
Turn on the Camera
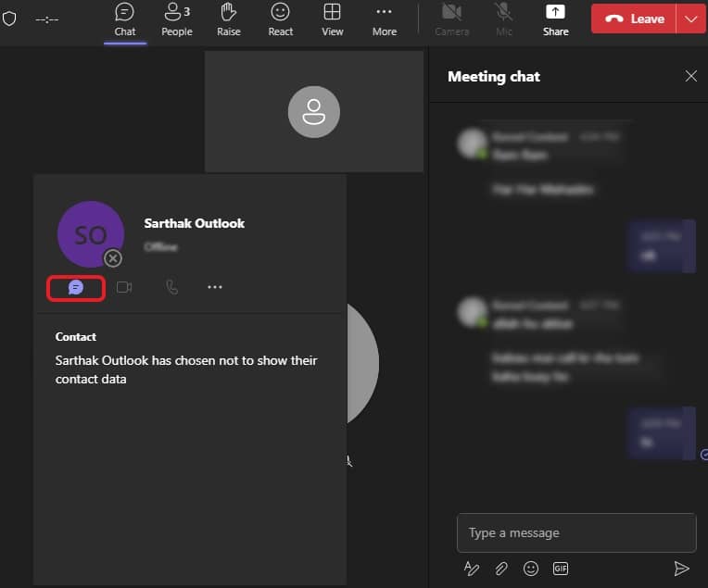click(x=452, y=19)
